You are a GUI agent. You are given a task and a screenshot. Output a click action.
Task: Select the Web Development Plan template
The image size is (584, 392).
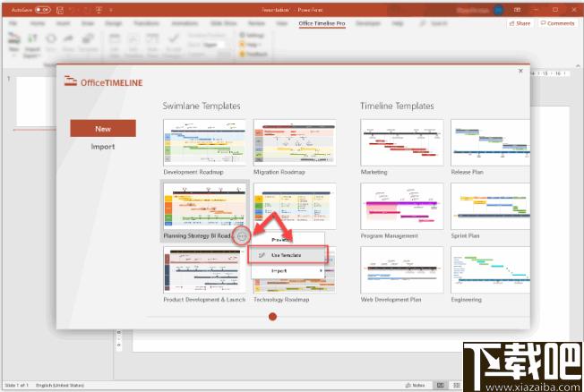(x=402, y=269)
